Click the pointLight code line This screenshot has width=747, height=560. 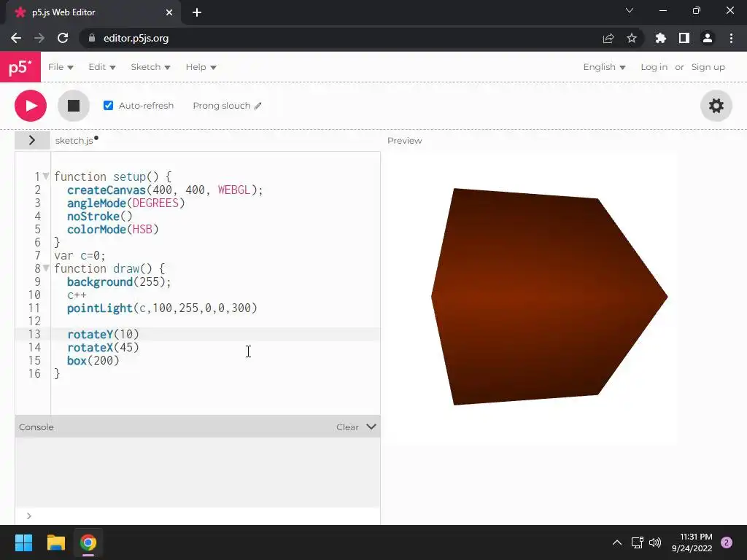(162, 308)
